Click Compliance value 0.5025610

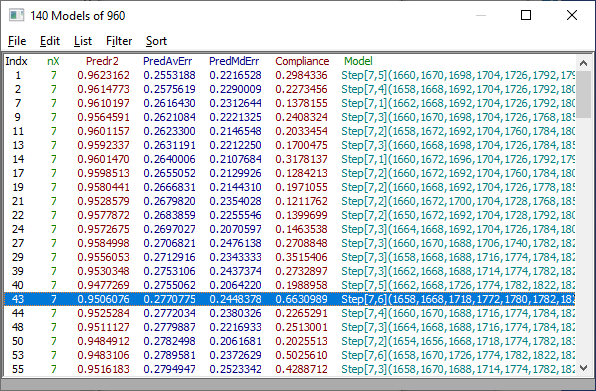(x=301, y=355)
